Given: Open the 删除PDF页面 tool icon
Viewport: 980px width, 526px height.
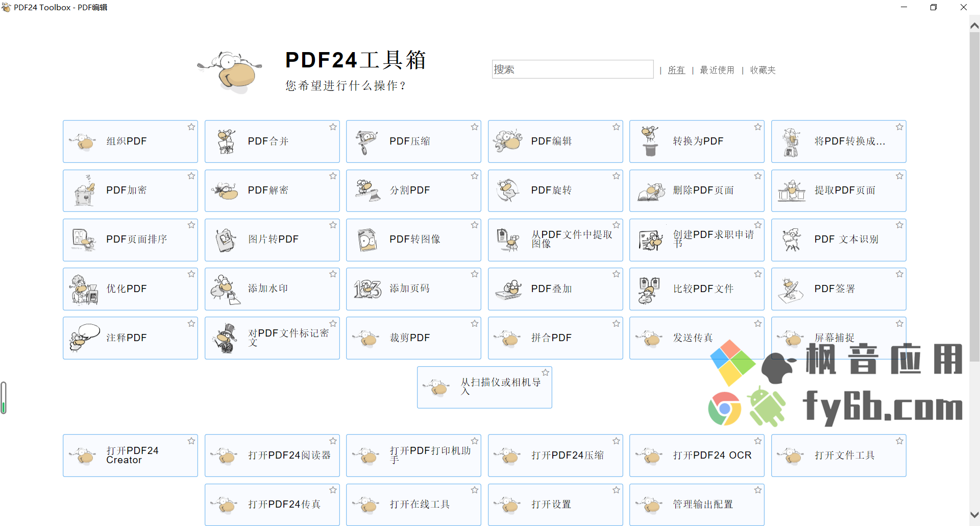Looking at the screenshot, I should (651, 192).
